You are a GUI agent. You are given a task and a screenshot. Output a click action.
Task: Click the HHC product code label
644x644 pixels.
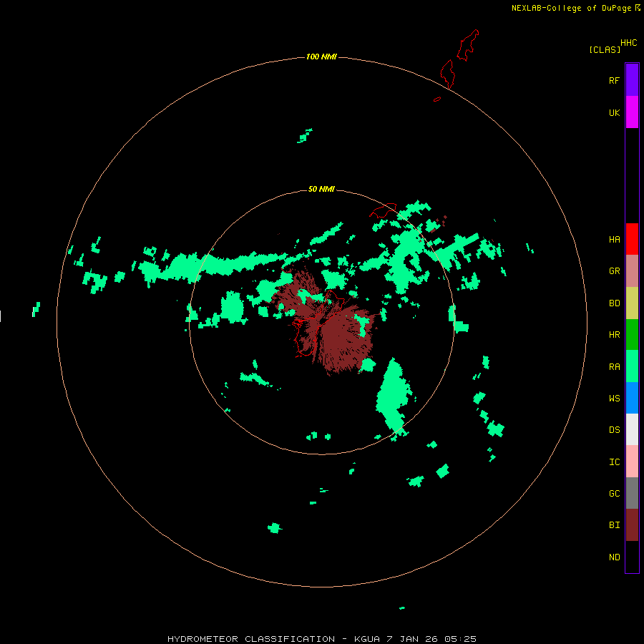click(x=628, y=43)
